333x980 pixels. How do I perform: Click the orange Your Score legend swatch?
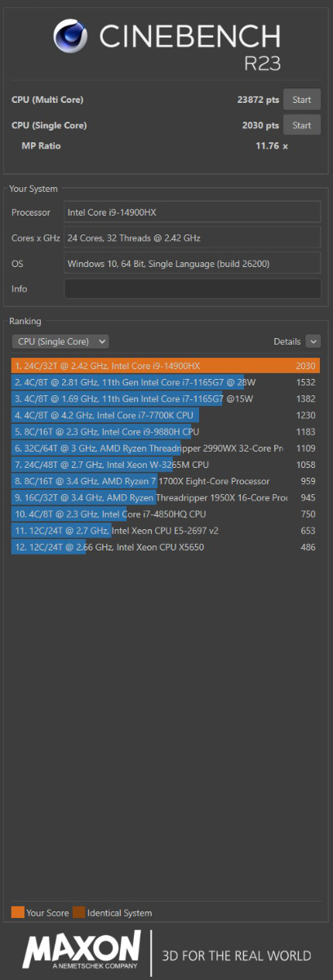(17, 912)
